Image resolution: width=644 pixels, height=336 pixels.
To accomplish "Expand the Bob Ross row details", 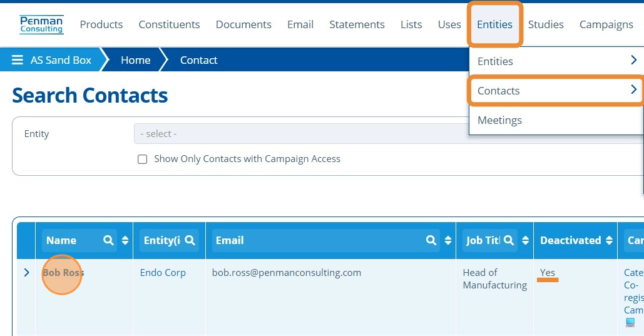I will (26, 273).
